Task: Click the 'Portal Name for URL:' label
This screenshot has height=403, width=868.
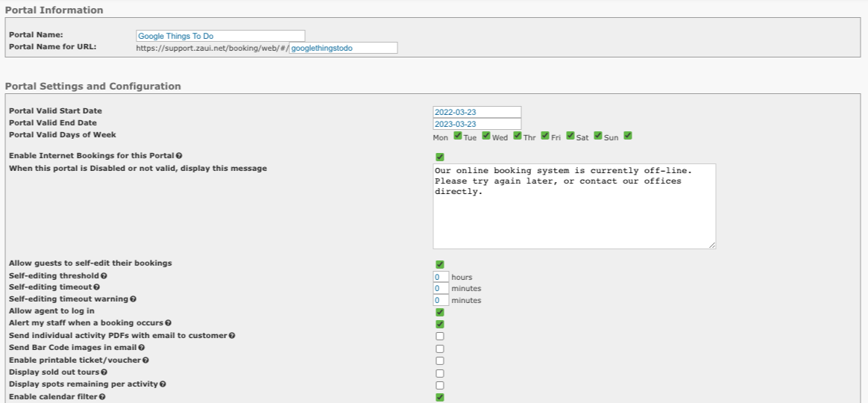Action: [53, 46]
